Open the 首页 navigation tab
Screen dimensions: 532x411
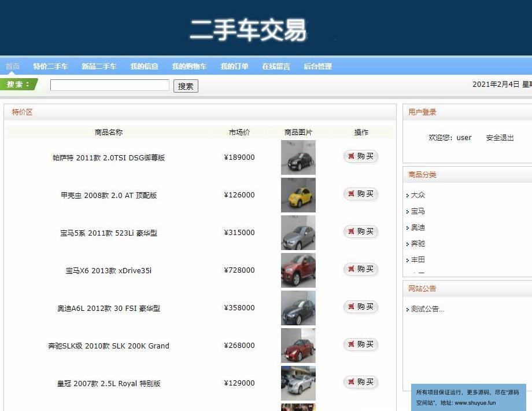tap(13, 66)
